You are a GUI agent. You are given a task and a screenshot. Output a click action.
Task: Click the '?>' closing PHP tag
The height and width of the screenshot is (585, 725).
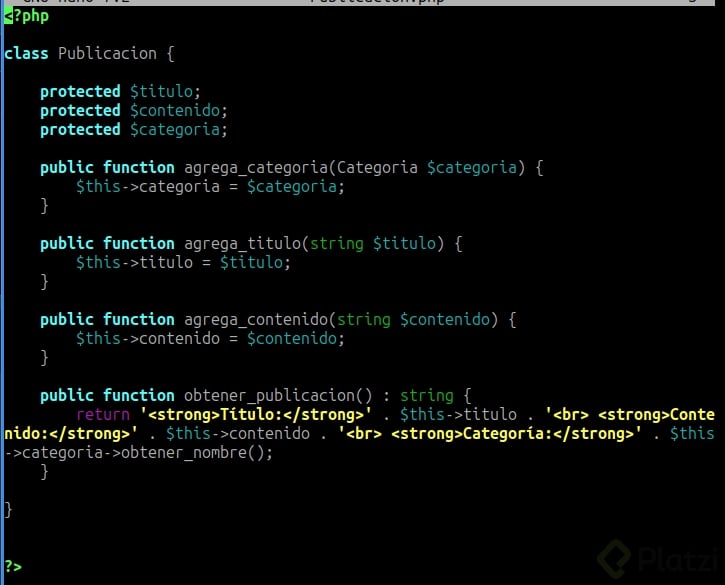pyautogui.click(x=13, y=566)
